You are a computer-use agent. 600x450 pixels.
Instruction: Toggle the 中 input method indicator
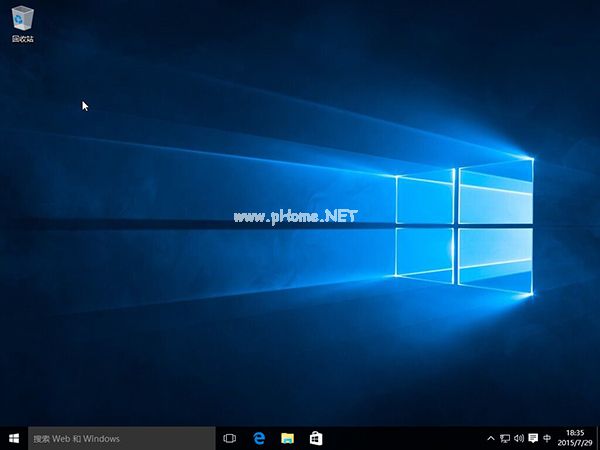(x=547, y=438)
